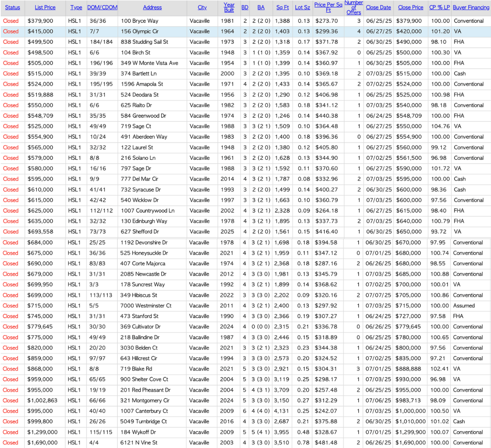Open Closed status for 104 Birch St
The width and height of the screenshot is (491, 448).
(x=11, y=53)
